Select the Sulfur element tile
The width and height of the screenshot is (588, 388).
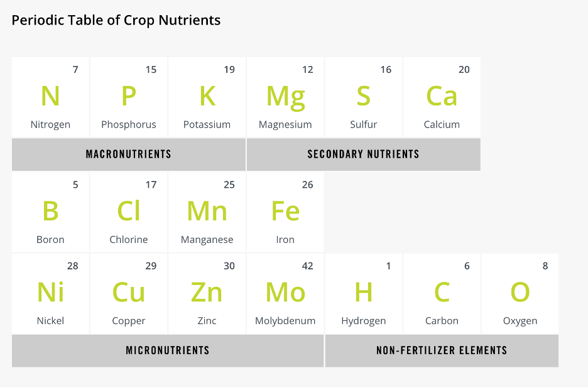click(363, 97)
